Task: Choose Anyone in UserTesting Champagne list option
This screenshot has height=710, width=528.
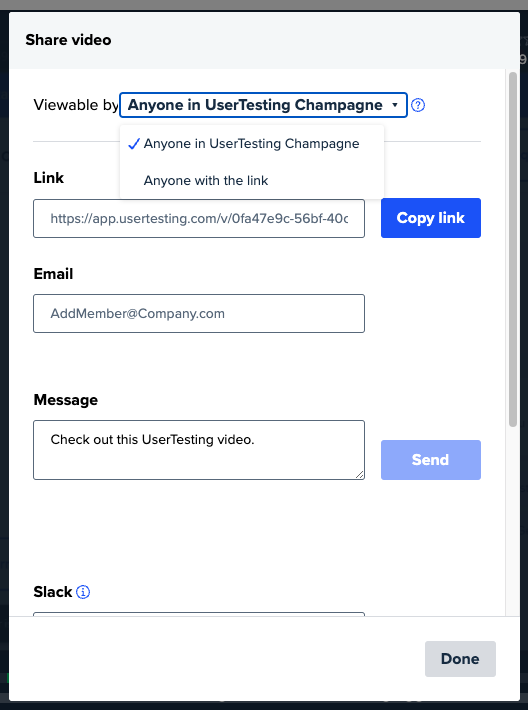Action: tap(252, 144)
